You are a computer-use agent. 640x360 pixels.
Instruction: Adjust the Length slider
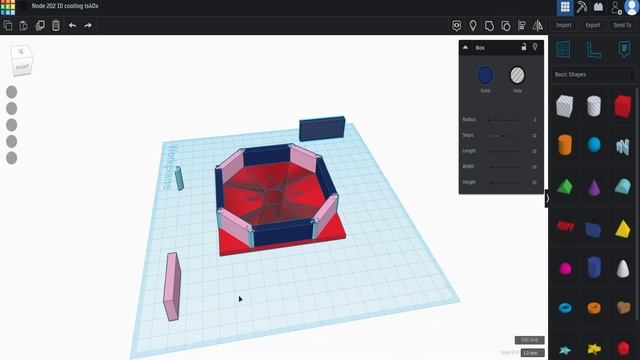[504, 151]
